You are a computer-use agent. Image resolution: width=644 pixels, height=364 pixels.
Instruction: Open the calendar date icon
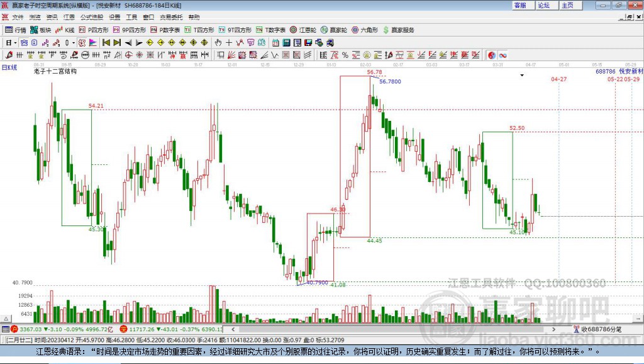tap(275, 43)
